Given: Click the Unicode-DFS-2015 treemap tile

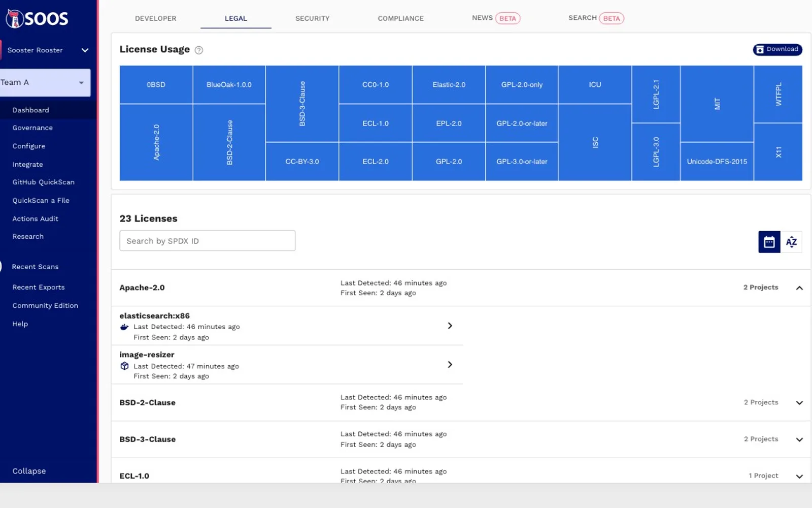Looking at the screenshot, I should pyautogui.click(x=717, y=162).
